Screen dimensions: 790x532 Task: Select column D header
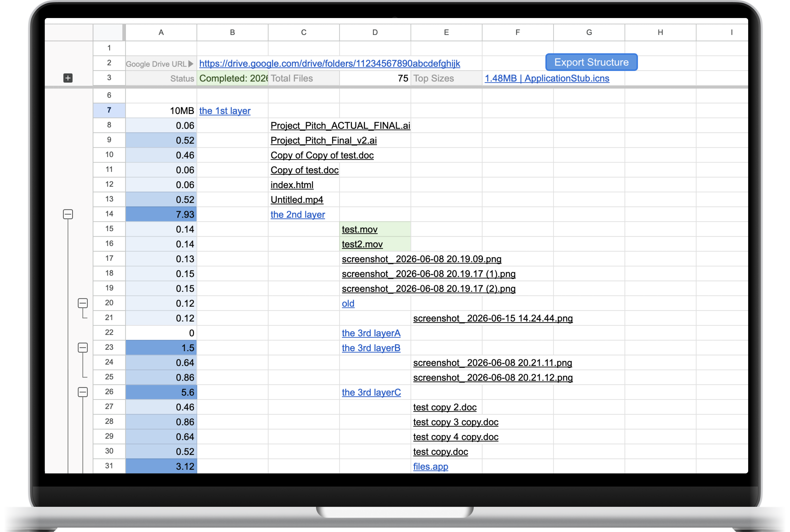tap(375, 32)
